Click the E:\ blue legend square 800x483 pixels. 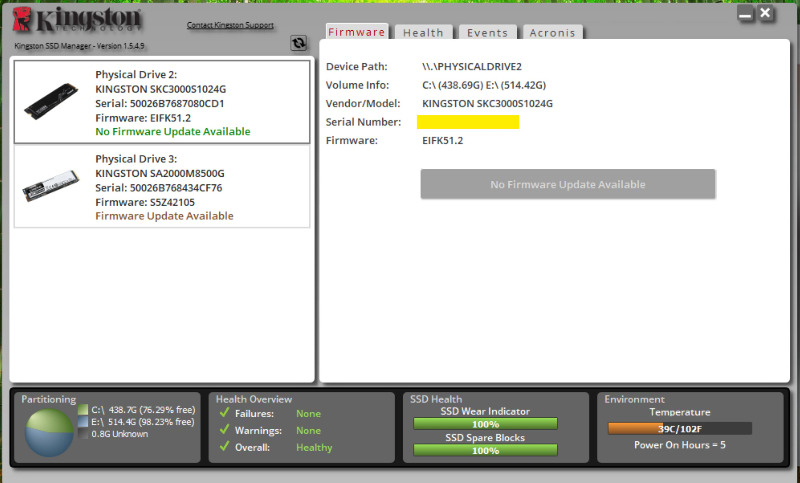click(x=83, y=422)
